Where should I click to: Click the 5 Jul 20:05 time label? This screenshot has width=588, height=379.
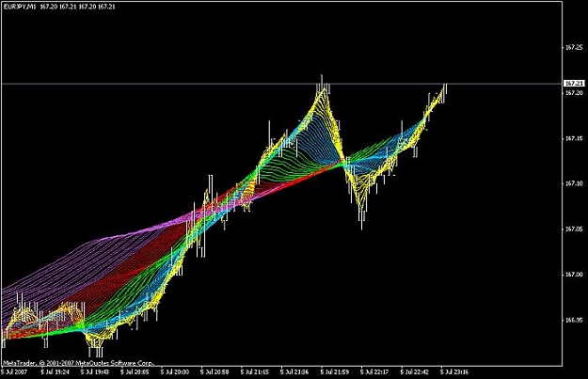tap(135, 372)
